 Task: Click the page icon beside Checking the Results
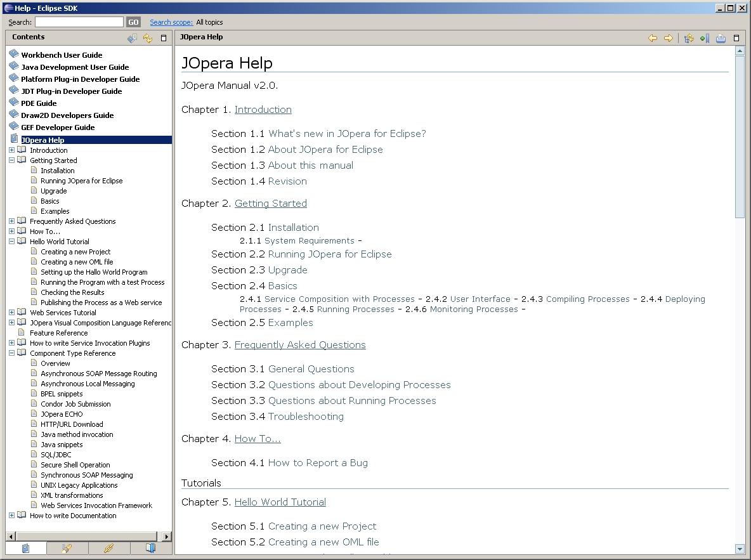click(34, 292)
